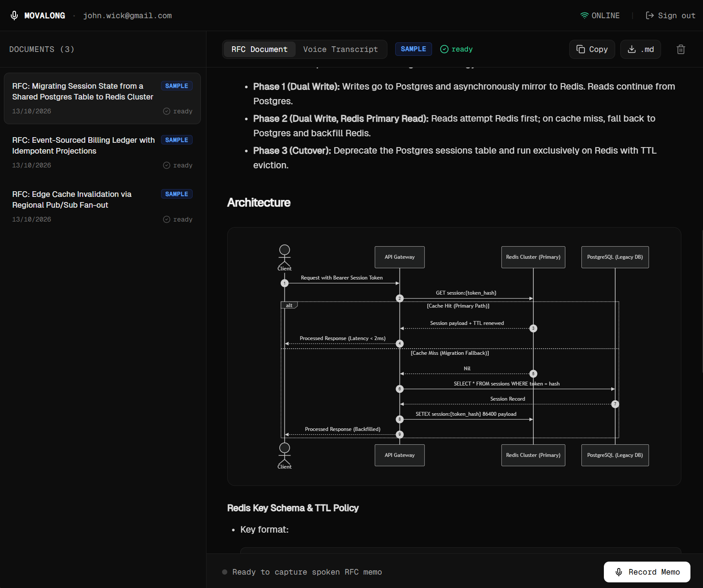Image resolution: width=703 pixels, height=588 pixels.
Task: Click the Key format: bullet item
Action: (264, 530)
